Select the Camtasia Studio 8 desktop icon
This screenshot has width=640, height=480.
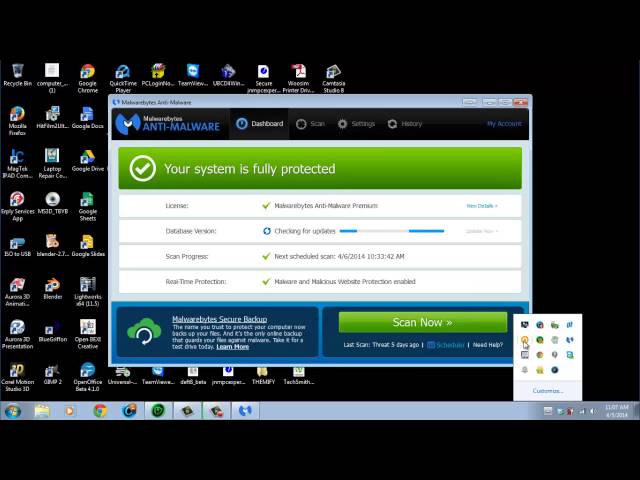coord(333,78)
